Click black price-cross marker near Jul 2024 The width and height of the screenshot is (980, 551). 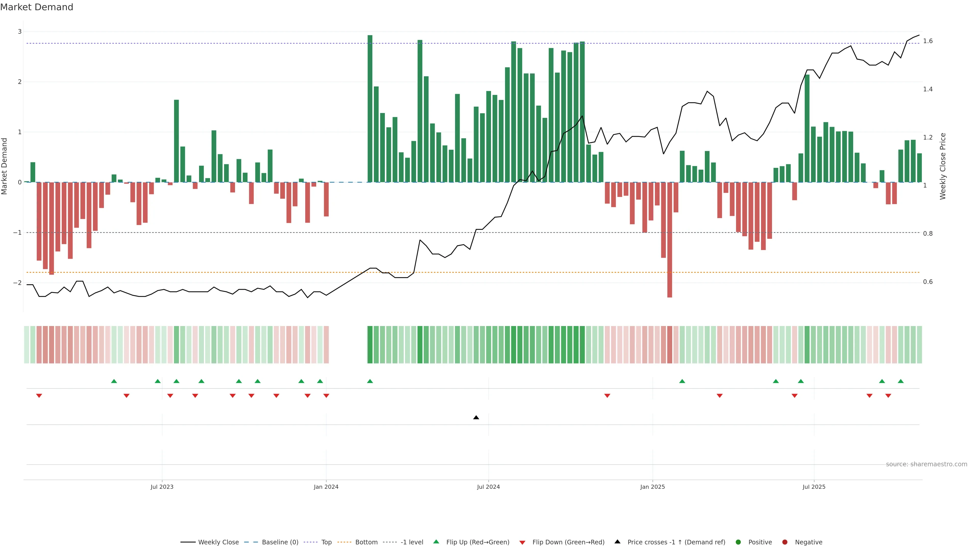tap(476, 418)
